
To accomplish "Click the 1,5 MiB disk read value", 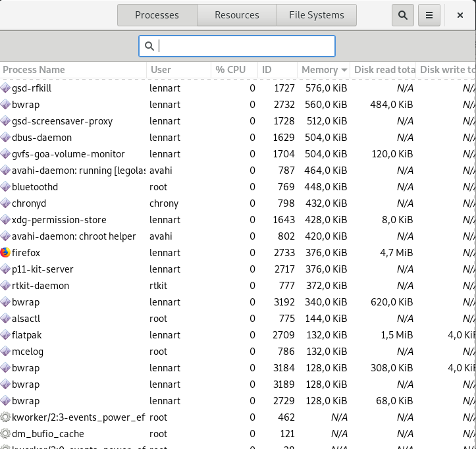I will tap(397, 335).
